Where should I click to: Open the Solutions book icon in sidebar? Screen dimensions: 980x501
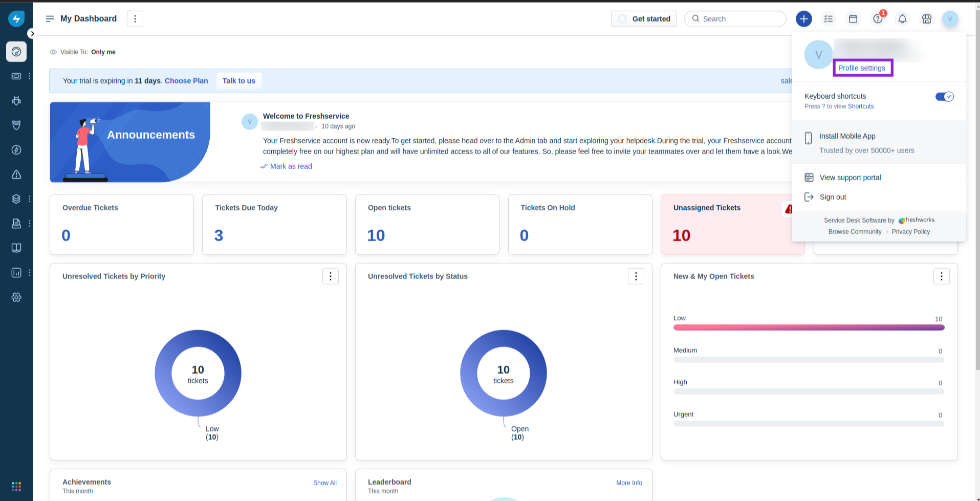(x=16, y=248)
